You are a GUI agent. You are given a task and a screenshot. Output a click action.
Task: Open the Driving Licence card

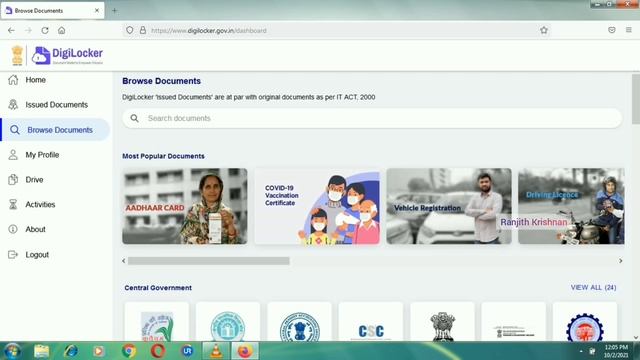[571, 206]
